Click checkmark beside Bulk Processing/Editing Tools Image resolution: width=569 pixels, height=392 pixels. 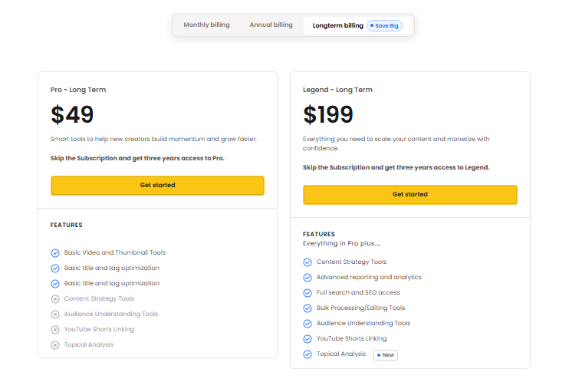click(x=308, y=308)
